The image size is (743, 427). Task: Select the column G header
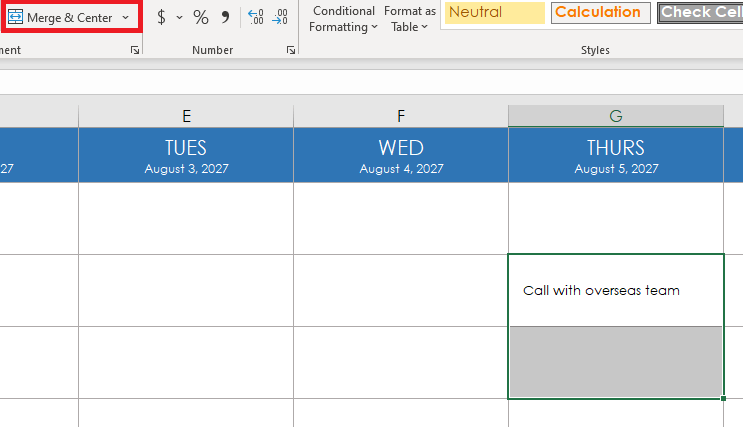pyautogui.click(x=616, y=116)
